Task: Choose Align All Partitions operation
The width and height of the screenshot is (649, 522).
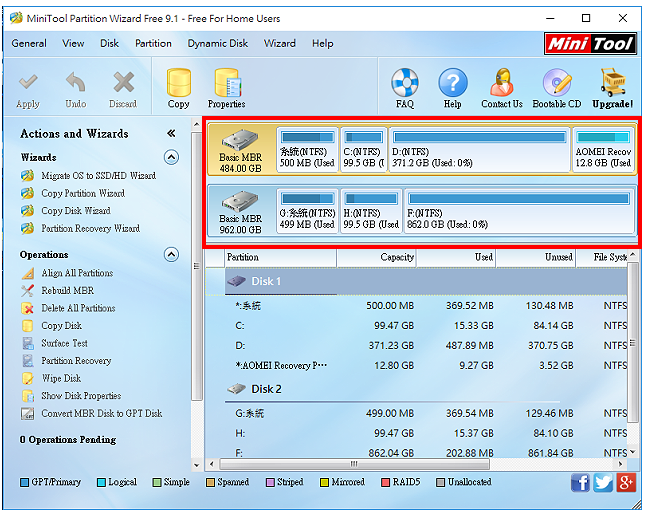Action: point(77,273)
